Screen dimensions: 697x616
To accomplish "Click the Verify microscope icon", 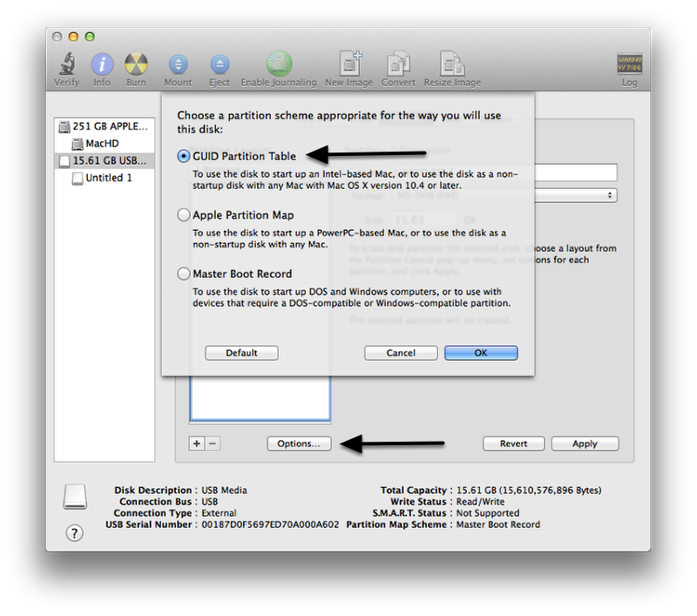I will tap(66, 64).
